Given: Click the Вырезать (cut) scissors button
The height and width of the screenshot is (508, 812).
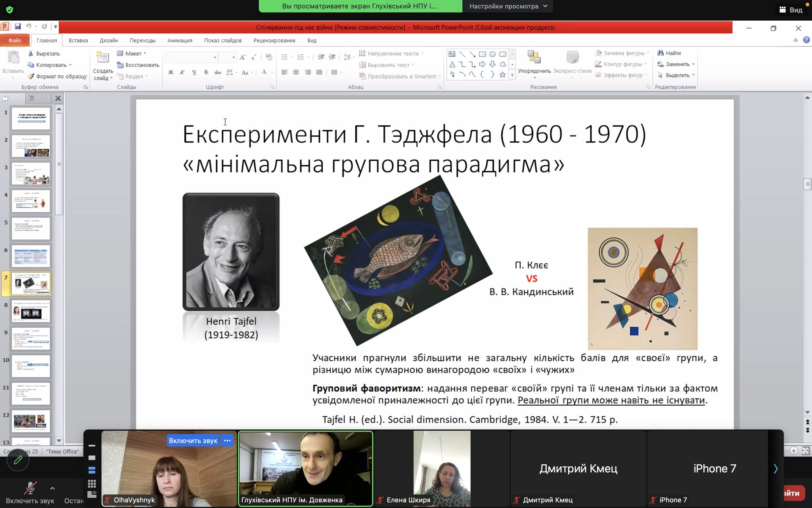Looking at the screenshot, I should (44, 54).
